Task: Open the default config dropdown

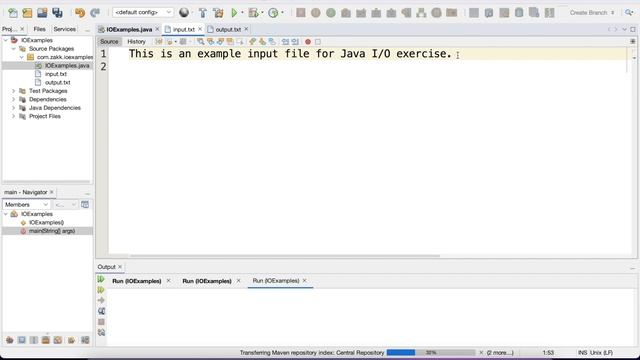Action: 142,12
